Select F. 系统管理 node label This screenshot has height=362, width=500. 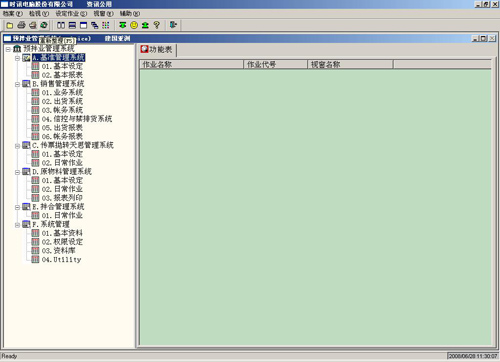tap(51, 224)
